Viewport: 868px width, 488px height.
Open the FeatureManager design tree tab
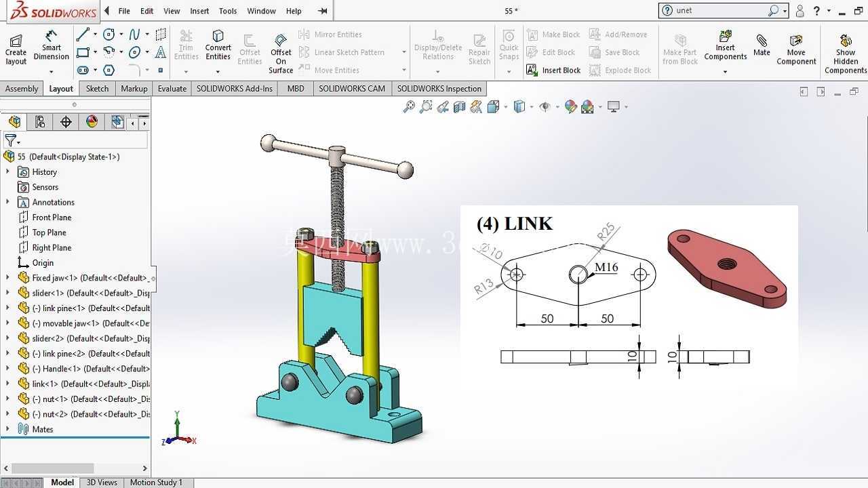(x=14, y=122)
